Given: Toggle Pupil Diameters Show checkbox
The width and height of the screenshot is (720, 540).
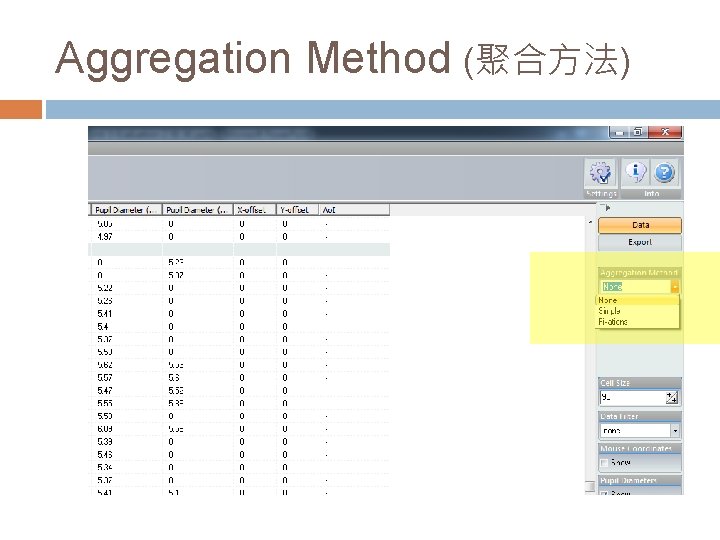Looking at the screenshot, I should [605, 493].
